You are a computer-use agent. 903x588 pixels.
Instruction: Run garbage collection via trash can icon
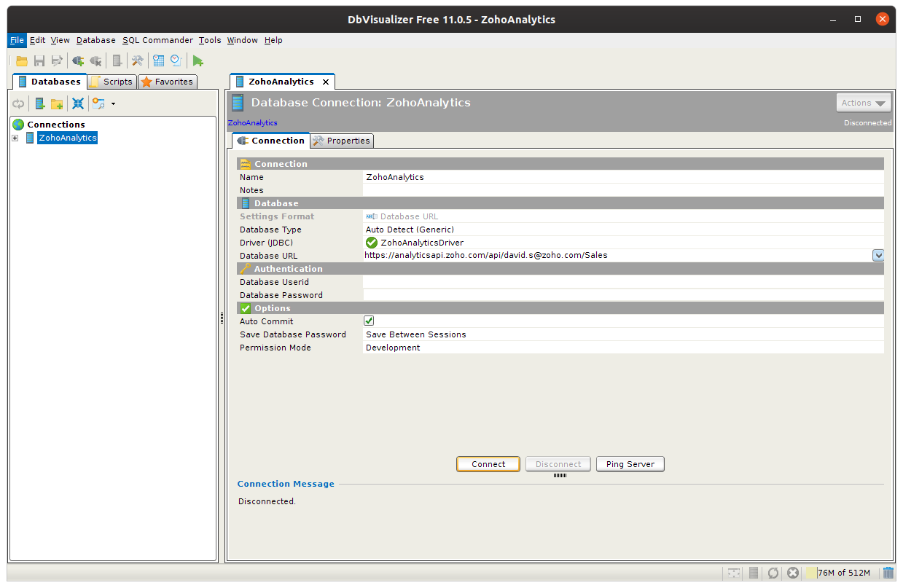888,573
